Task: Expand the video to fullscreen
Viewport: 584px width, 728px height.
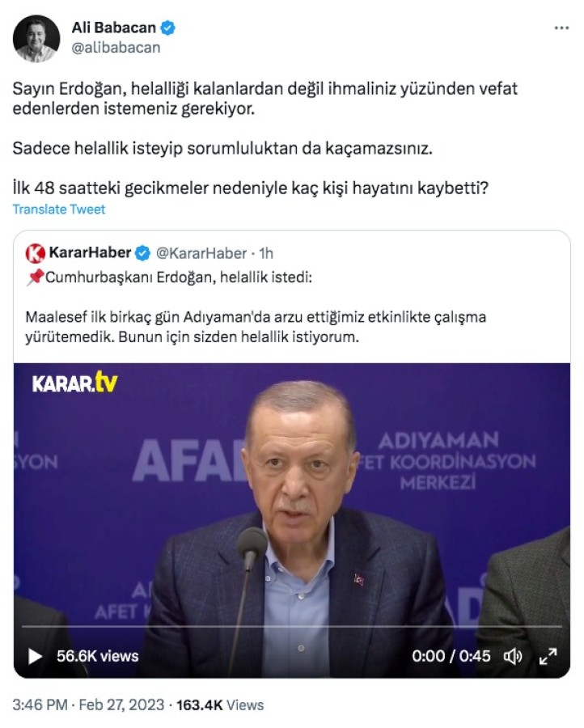Action: 548,656
